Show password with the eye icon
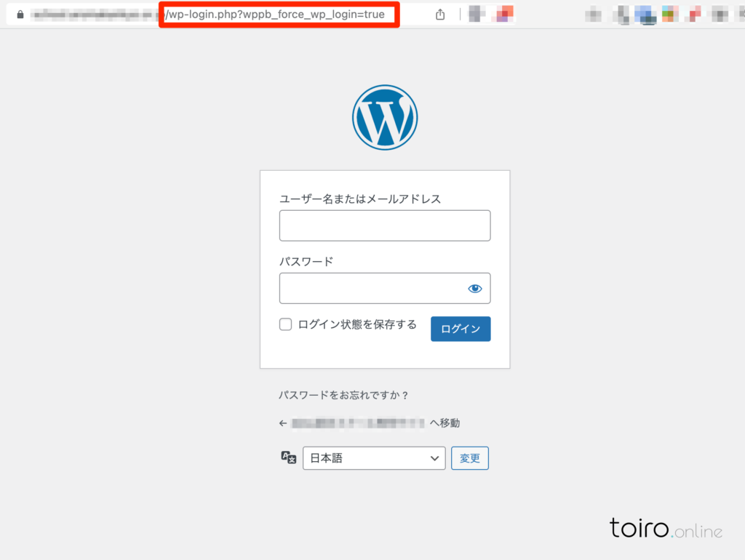Screen dimensions: 745x560 (474, 289)
